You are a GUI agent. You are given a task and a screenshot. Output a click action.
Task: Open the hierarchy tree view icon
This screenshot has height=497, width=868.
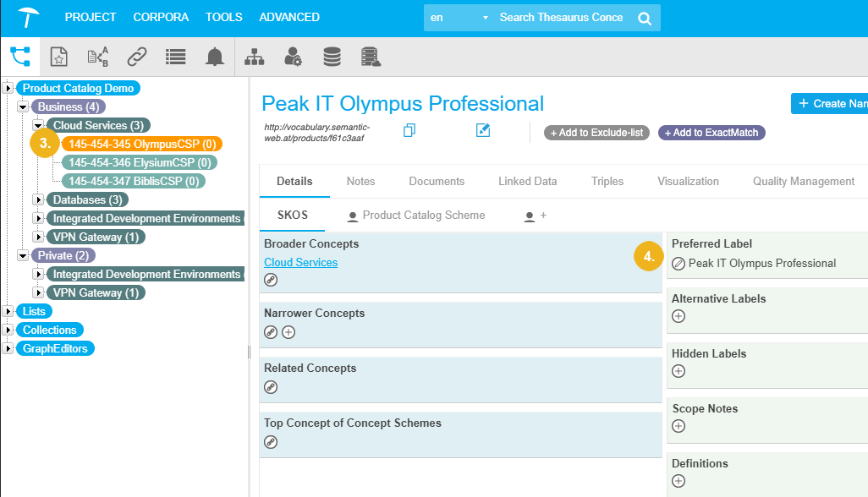tap(19, 57)
